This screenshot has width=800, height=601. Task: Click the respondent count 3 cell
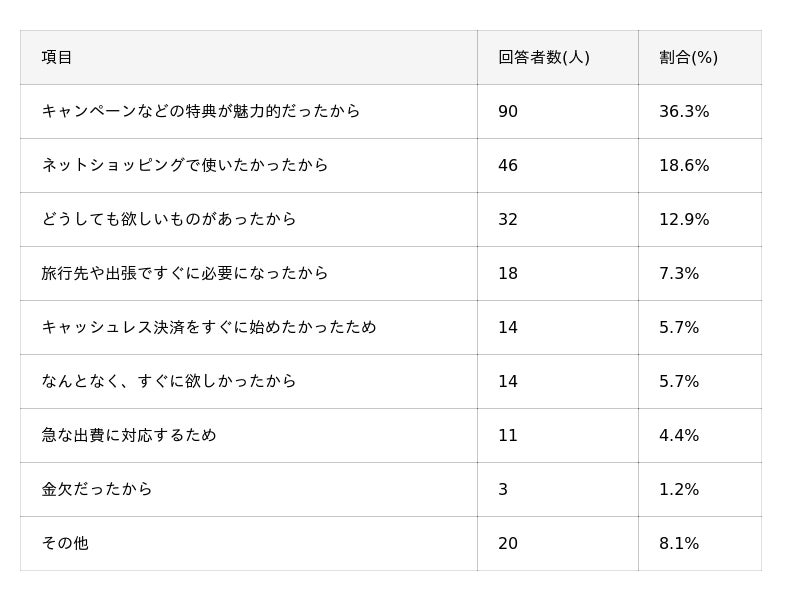coord(503,490)
